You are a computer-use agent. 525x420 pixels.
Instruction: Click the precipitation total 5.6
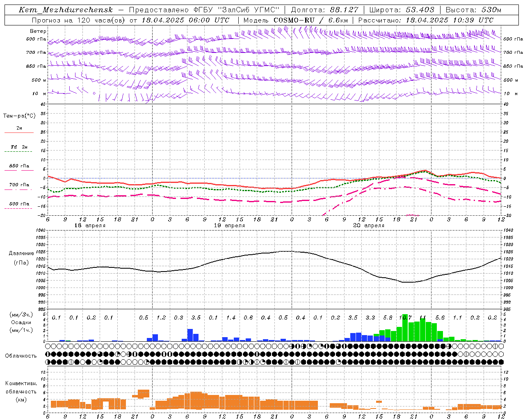click(440, 318)
